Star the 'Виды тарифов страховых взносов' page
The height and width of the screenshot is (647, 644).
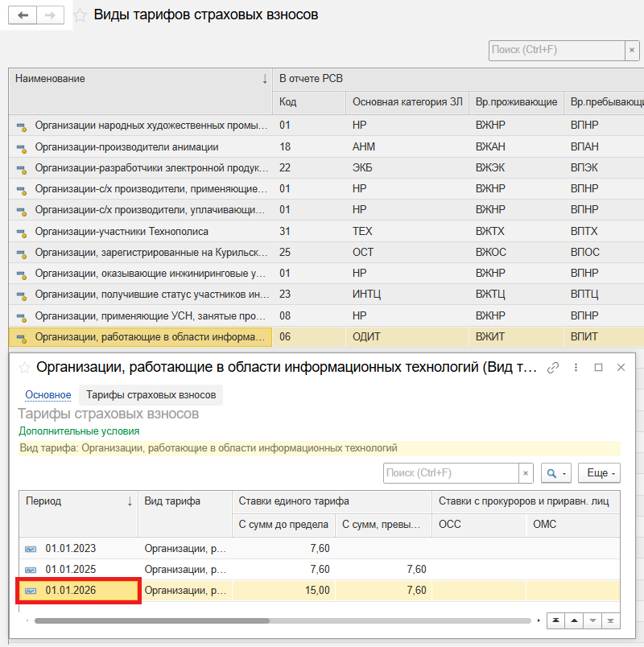point(80,15)
